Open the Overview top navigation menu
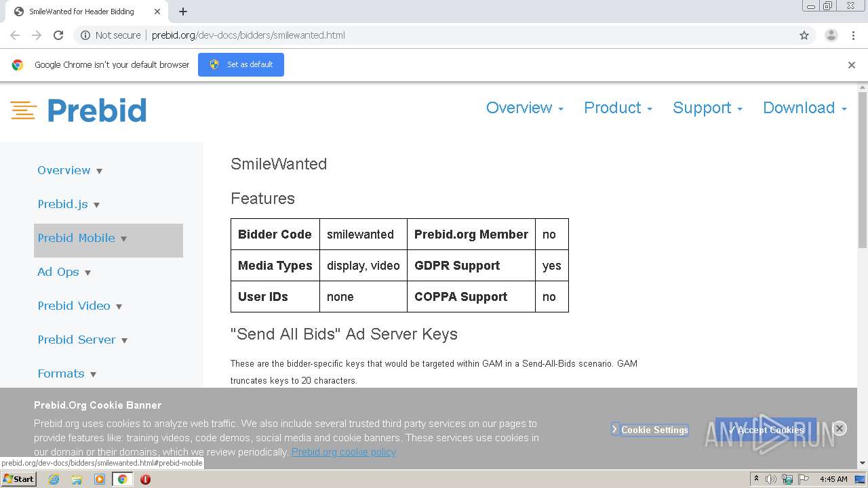The image size is (868, 488). [x=525, y=108]
